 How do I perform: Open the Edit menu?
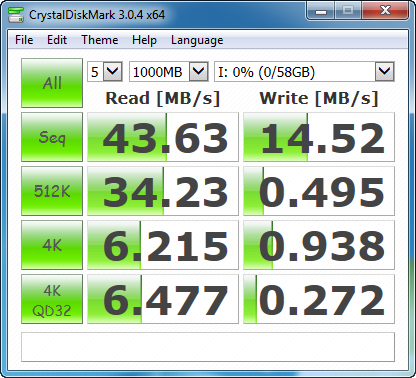[x=57, y=40]
